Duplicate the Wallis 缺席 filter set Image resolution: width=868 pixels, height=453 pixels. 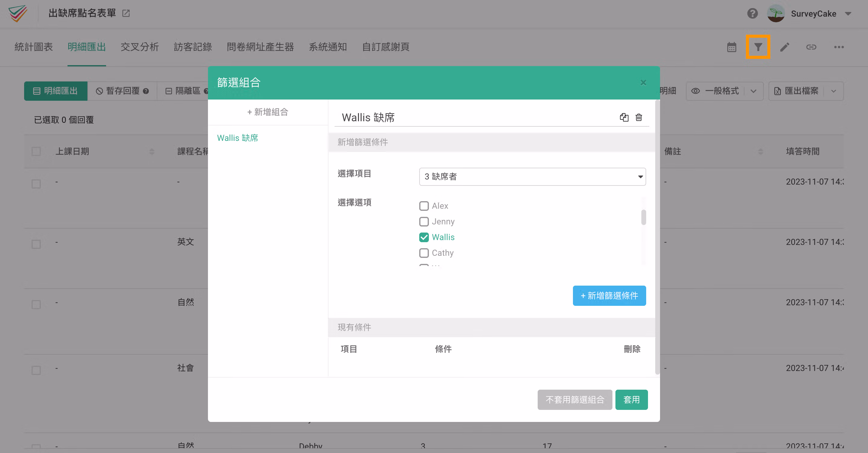click(x=624, y=117)
